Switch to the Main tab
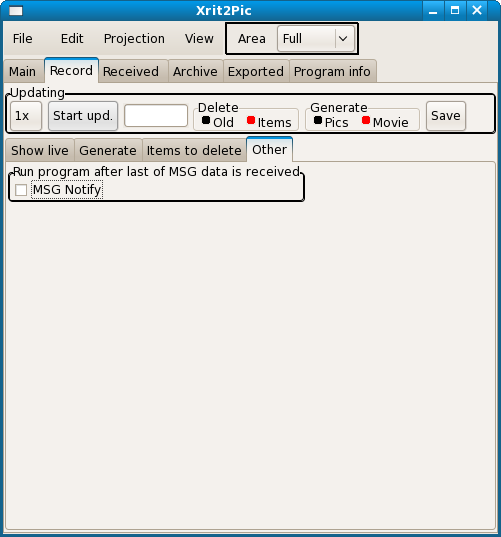 coord(23,72)
